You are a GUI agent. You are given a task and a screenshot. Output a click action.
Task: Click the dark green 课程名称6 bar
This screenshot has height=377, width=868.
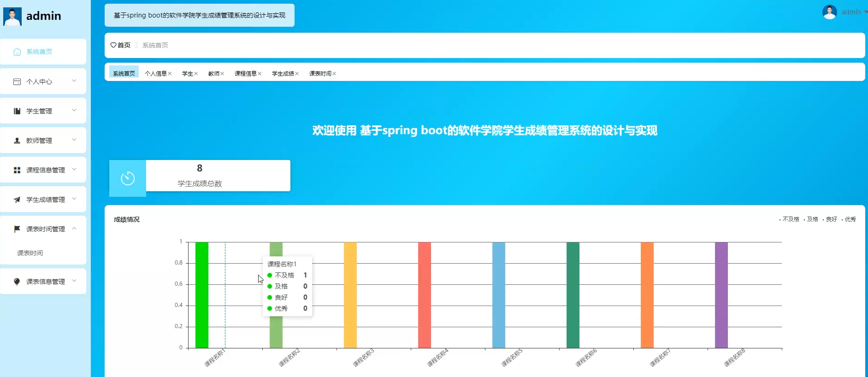[573, 295]
